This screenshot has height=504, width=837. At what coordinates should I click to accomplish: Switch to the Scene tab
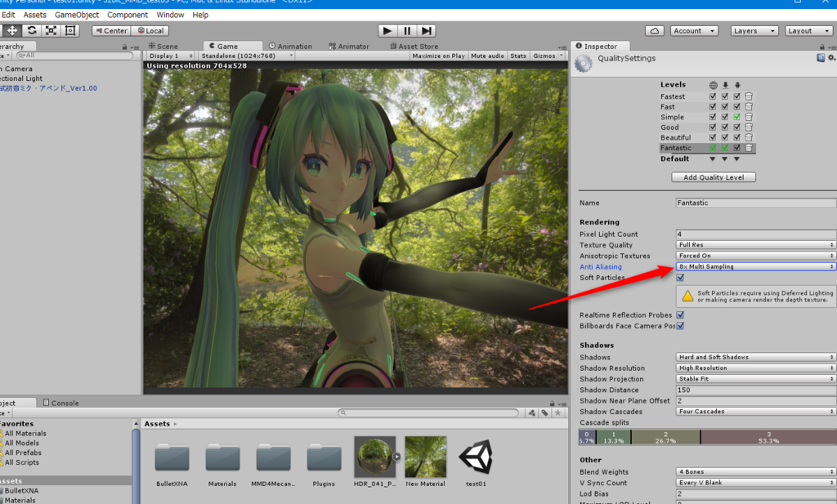point(163,47)
